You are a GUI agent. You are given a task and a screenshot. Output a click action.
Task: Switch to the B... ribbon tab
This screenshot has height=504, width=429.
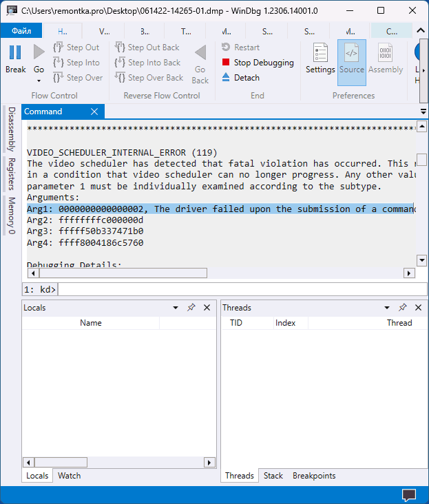(x=145, y=31)
